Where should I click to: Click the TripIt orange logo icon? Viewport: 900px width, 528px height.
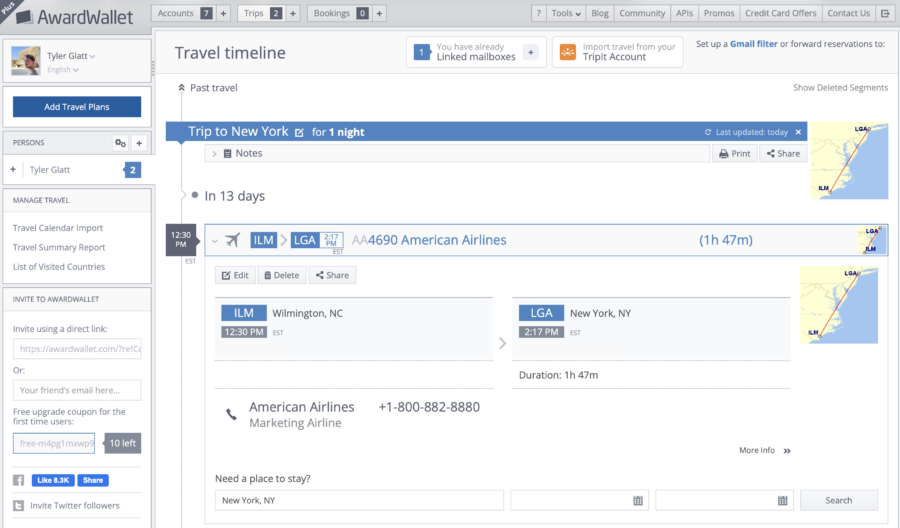click(568, 52)
